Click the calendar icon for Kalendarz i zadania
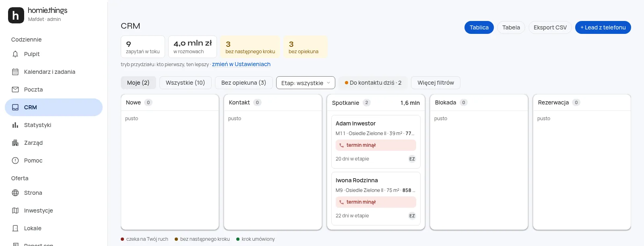 15,72
